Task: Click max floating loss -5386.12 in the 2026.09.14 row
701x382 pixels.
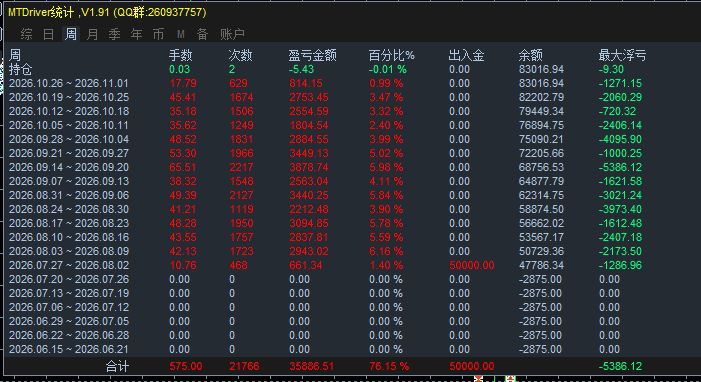Action: (x=621, y=167)
